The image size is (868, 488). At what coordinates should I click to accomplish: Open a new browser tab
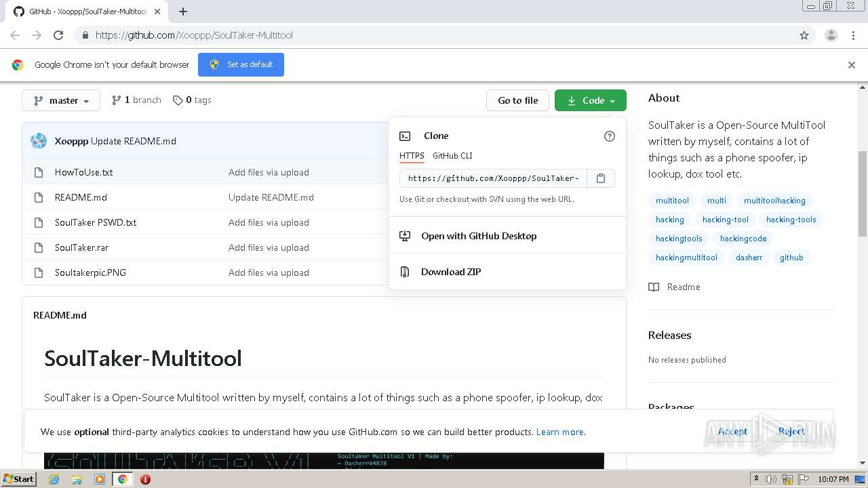click(183, 12)
